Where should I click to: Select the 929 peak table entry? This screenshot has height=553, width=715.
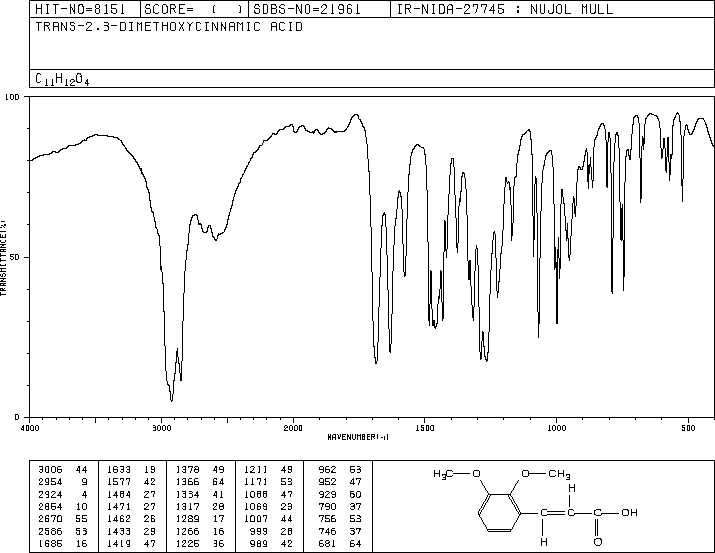coord(340,494)
